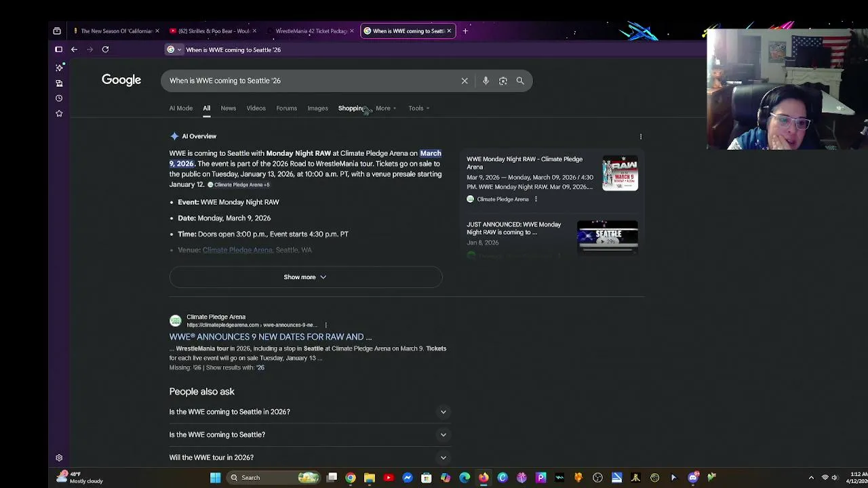
Task: Close the current Google search tab
Action: coord(448,30)
